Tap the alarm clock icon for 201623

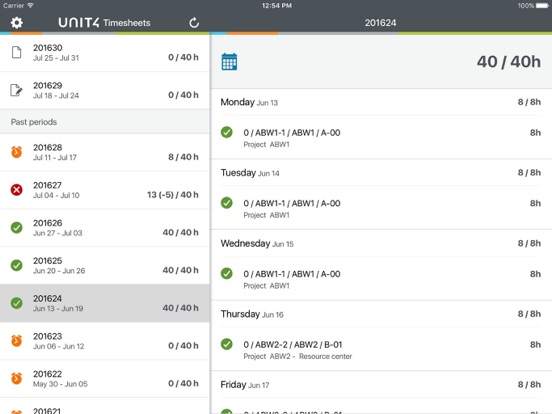[x=17, y=341]
